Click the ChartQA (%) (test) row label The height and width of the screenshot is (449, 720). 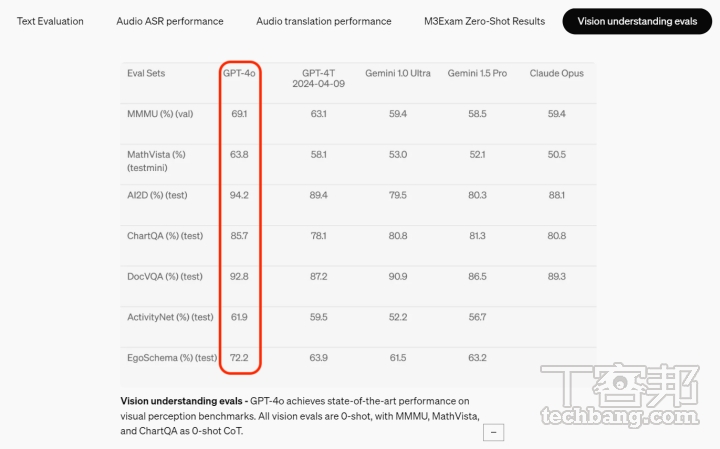pyautogui.click(x=165, y=236)
